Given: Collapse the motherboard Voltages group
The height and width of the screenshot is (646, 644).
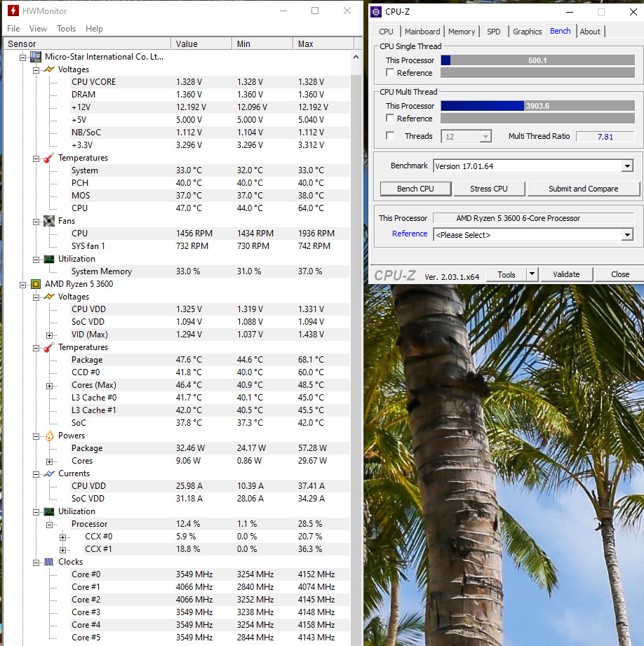Looking at the screenshot, I should click(x=36, y=70).
